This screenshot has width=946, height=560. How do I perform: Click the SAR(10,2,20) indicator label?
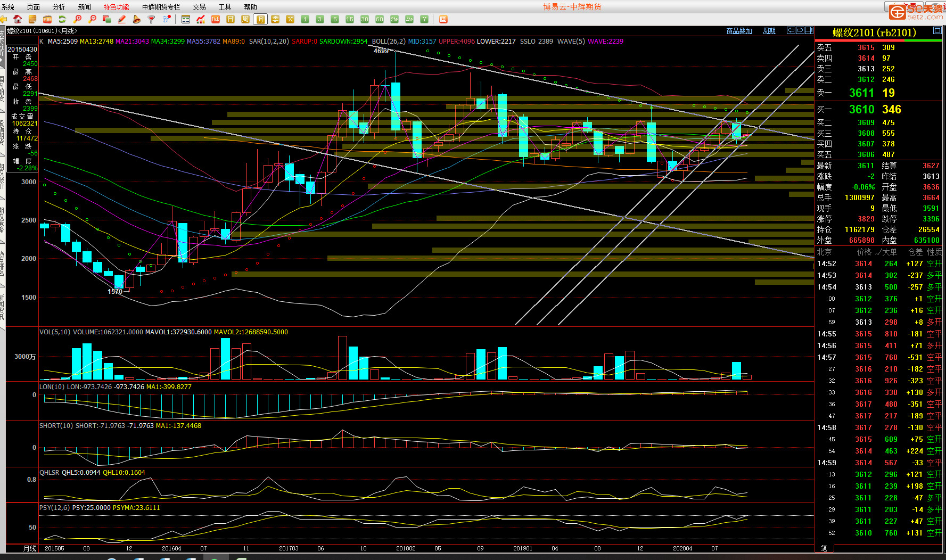click(269, 41)
